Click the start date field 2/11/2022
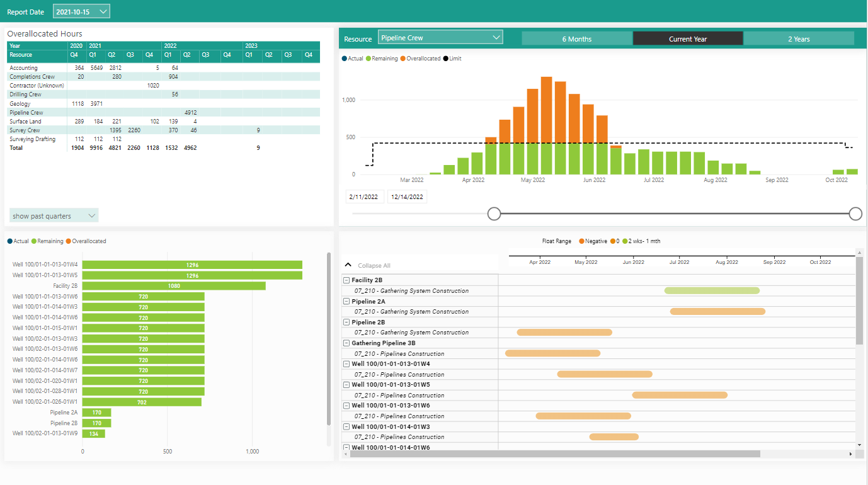The height and width of the screenshot is (485, 868). click(365, 197)
